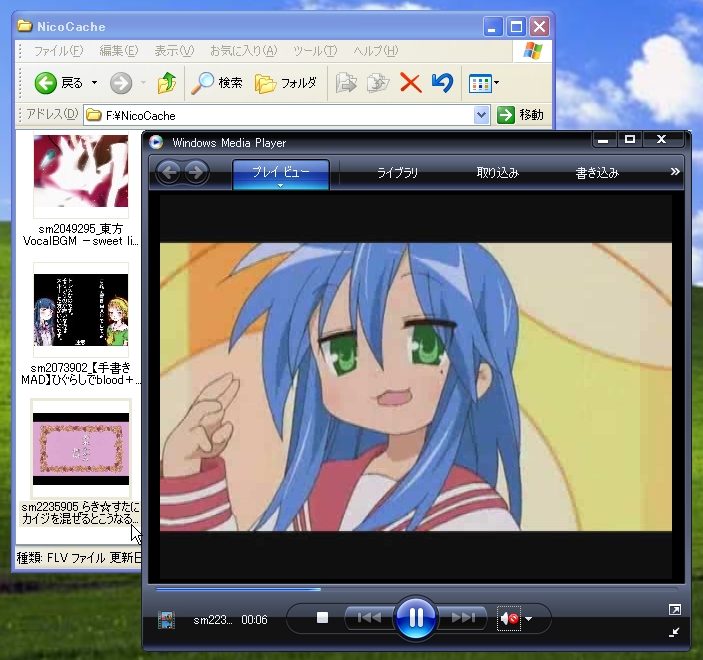
Task: Open the ヘルプ(H) menu
Action: (376, 51)
